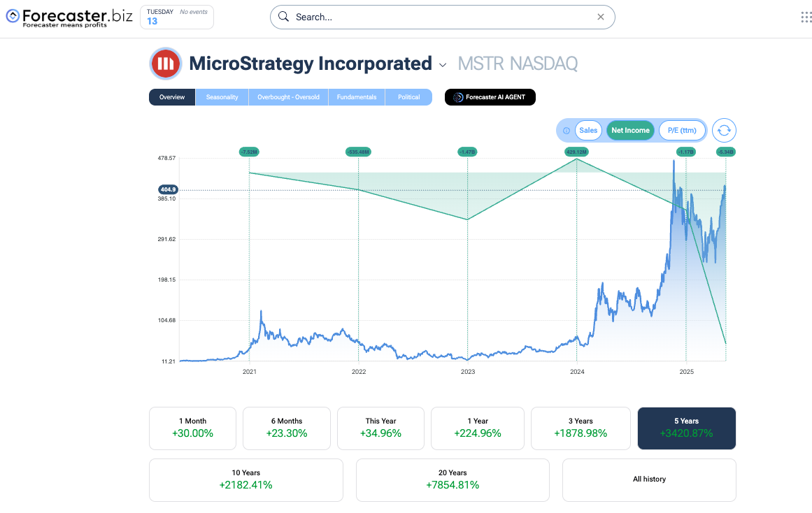Clear the search box with X
Screen dimensions: 812x513
pos(600,17)
